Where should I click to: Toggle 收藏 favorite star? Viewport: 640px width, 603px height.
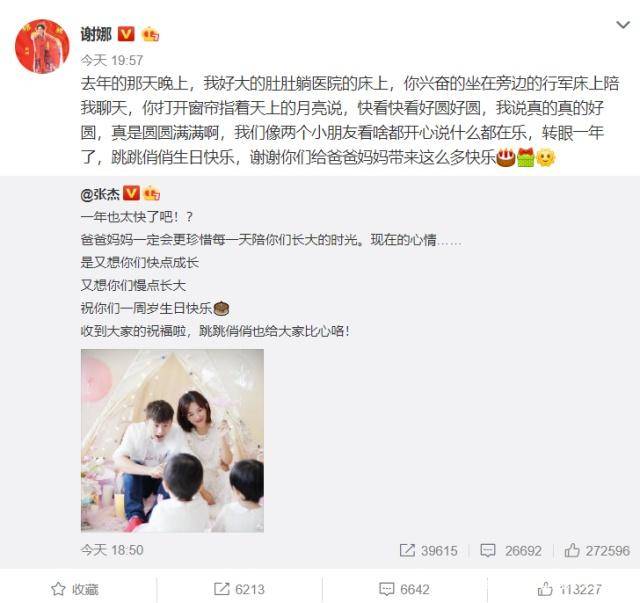click(x=75, y=589)
